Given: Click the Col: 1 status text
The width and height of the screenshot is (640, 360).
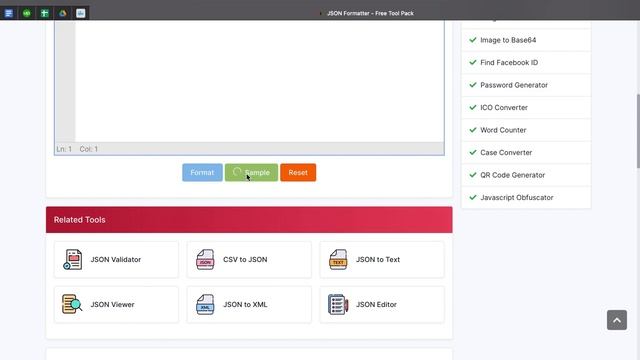Looking at the screenshot, I should point(89,149).
